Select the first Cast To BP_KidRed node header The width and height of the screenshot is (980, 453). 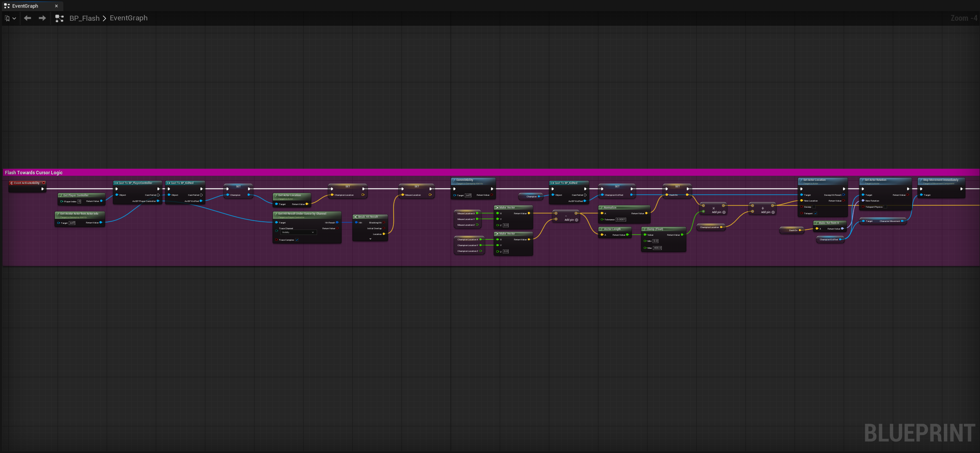(x=185, y=183)
